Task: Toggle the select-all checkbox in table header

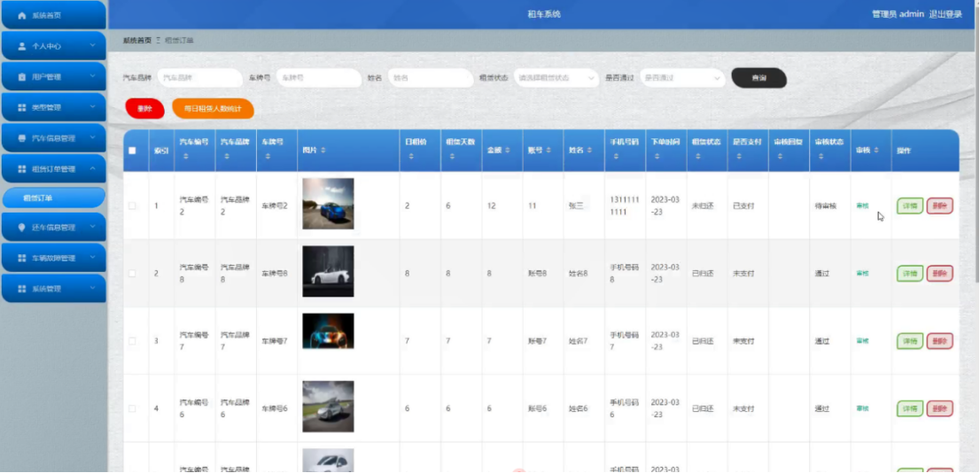Action: [132, 150]
